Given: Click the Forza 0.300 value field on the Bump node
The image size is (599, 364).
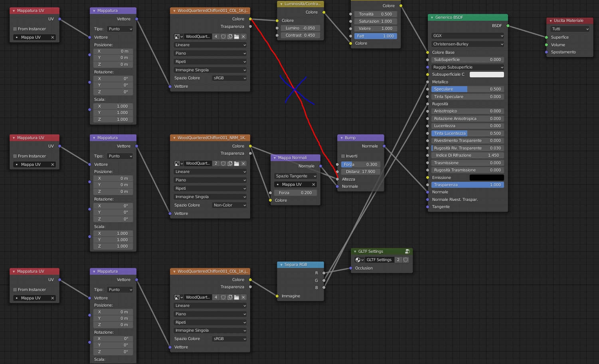Looking at the screenshot, I should click(360, 164).
